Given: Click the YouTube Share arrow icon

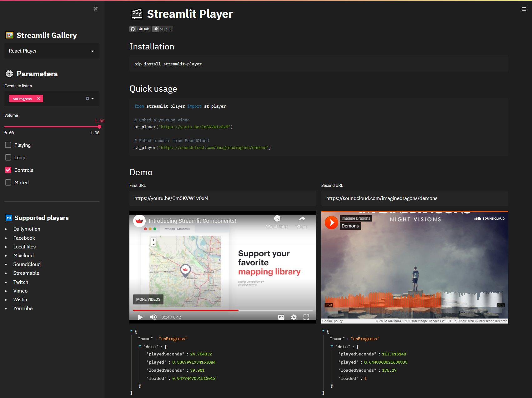Looking at the screenshot, I should pyautogui.click(x=302, y=219).
